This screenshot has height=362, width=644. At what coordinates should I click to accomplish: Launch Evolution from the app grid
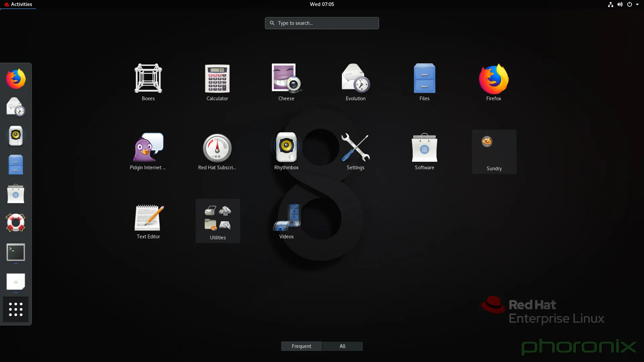(x=356, y=82)
